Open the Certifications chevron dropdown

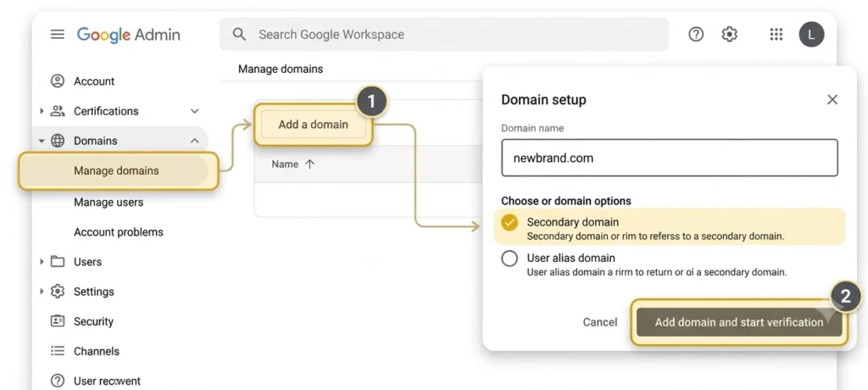[195, 111]
